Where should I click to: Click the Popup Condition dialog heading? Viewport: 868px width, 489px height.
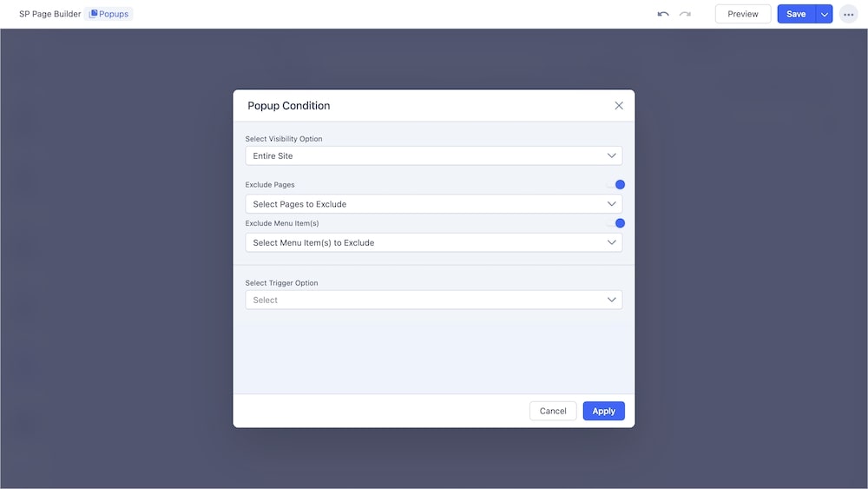click(x=289, y=106)
